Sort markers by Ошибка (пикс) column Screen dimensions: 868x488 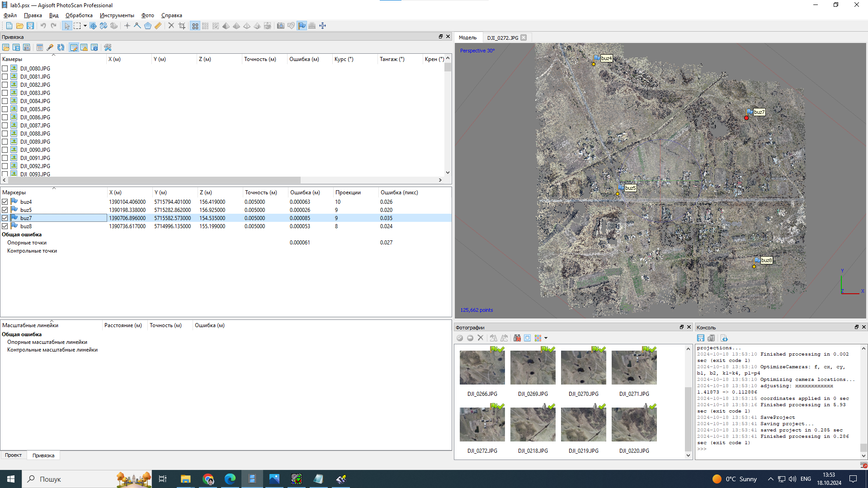click(399, 192)
